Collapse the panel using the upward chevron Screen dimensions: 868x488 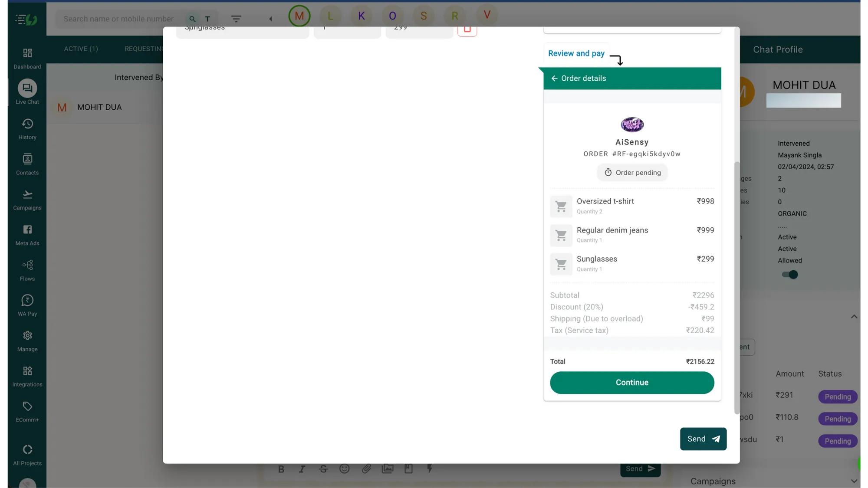click(854, 316)
